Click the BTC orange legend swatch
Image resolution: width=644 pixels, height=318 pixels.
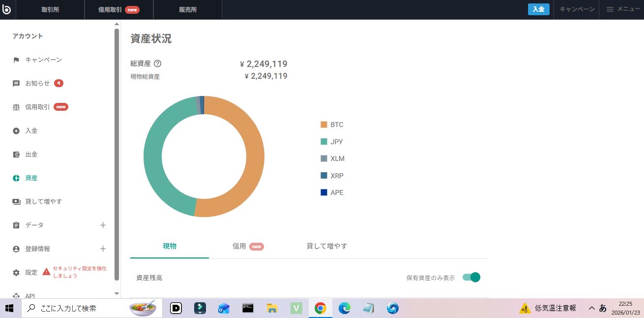[x=324, y=125]
